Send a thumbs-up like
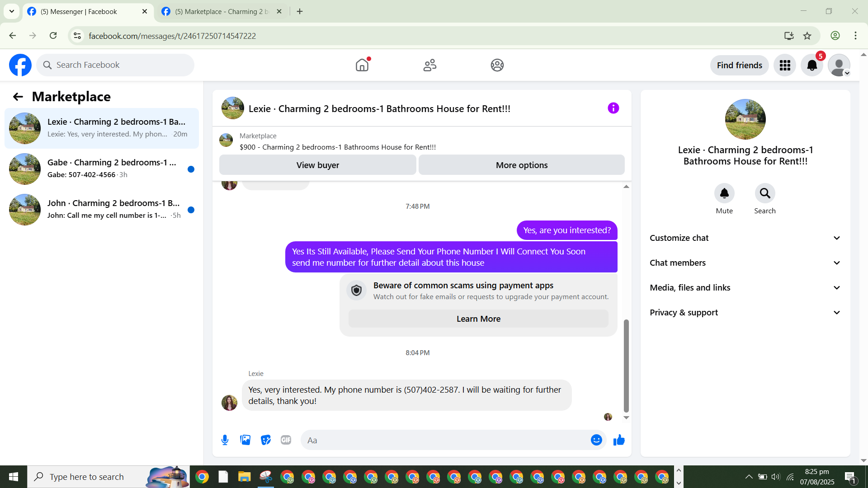This screenshot has height=488, width=868. pyautogui.click(x=619, y=440)
